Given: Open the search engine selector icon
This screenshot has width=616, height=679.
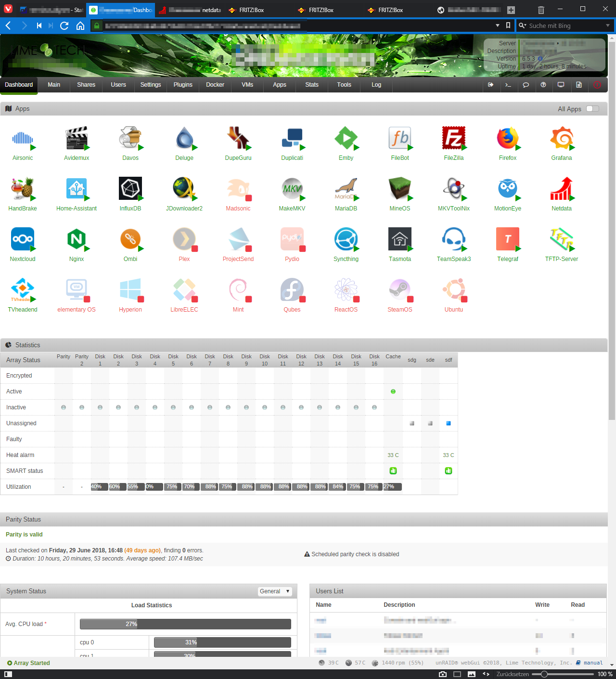Looking at the screenshot, I should point(522,26).
